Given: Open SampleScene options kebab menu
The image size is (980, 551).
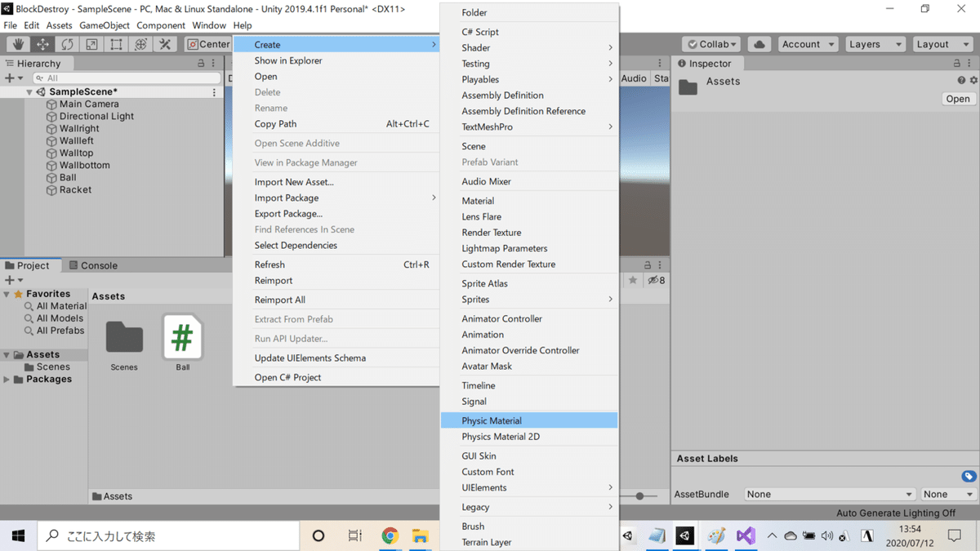Looking at the screenshot, I should pos(215,92).
